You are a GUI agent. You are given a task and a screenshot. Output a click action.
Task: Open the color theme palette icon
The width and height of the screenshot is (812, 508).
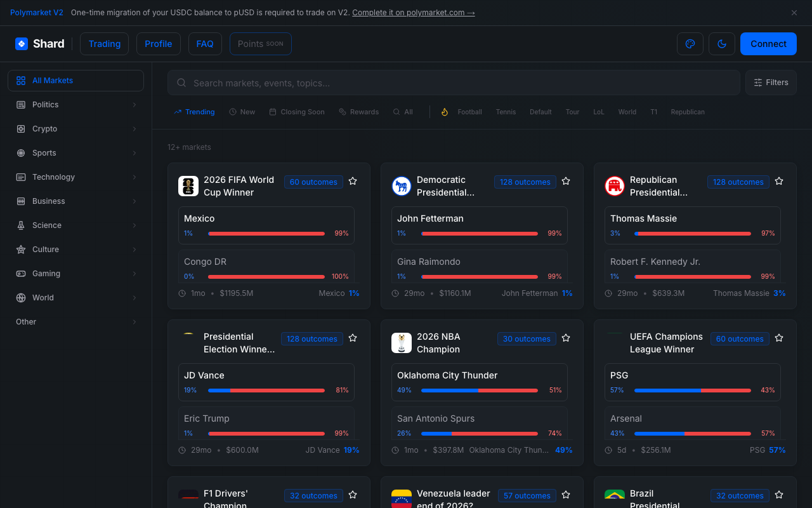pyautogui.click(x=690, y=44)
